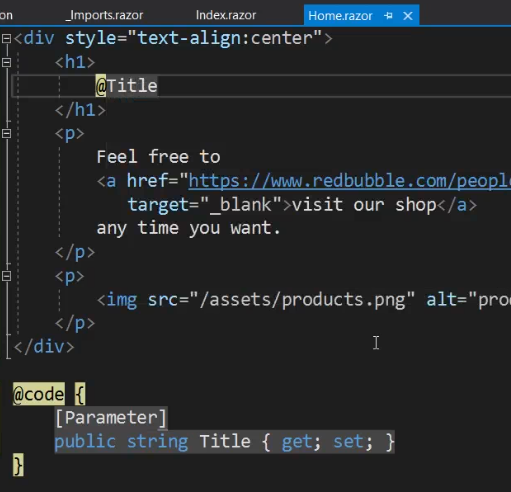Close the Home.razor tab
This screenshot has width=511, height=492.
408,16
